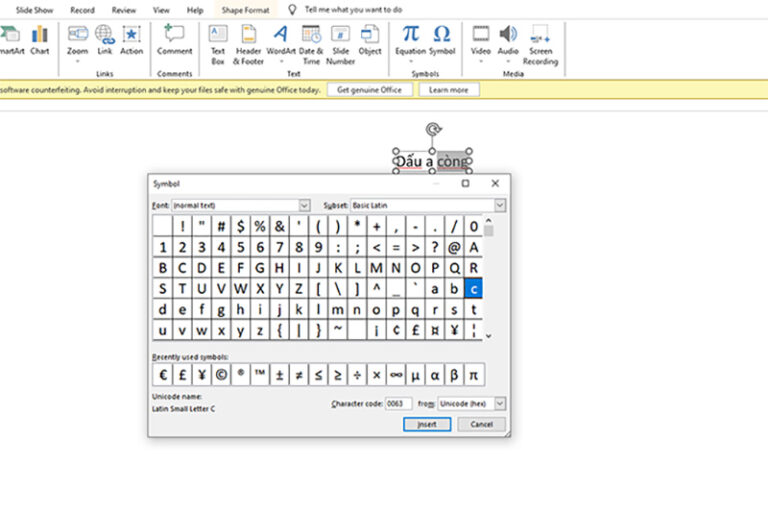This screenshot has width=768, height=512.
Task: Switch to the Shape Format tab
Action: [x=245, y=10]
